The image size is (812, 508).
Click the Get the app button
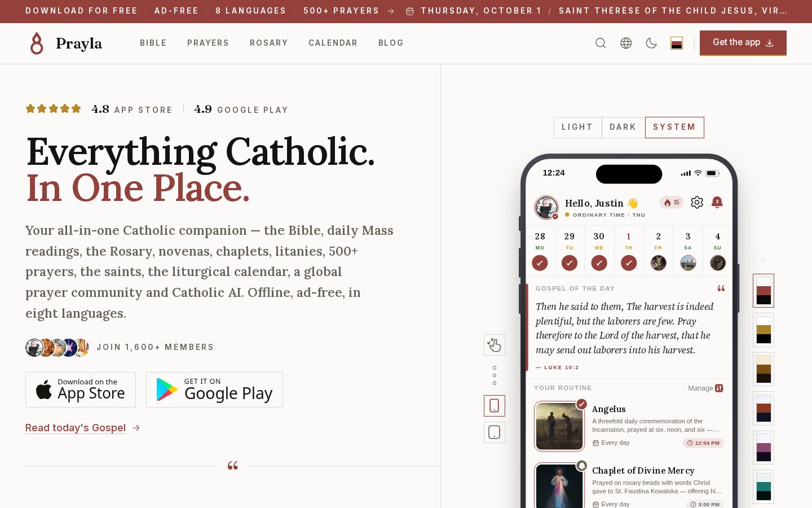[743, 43]
